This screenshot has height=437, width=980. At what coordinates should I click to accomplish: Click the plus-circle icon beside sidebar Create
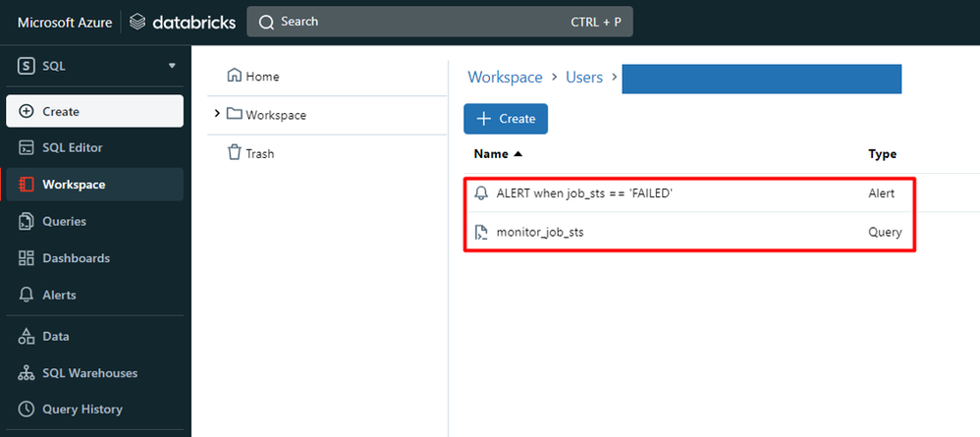(27, 111)
